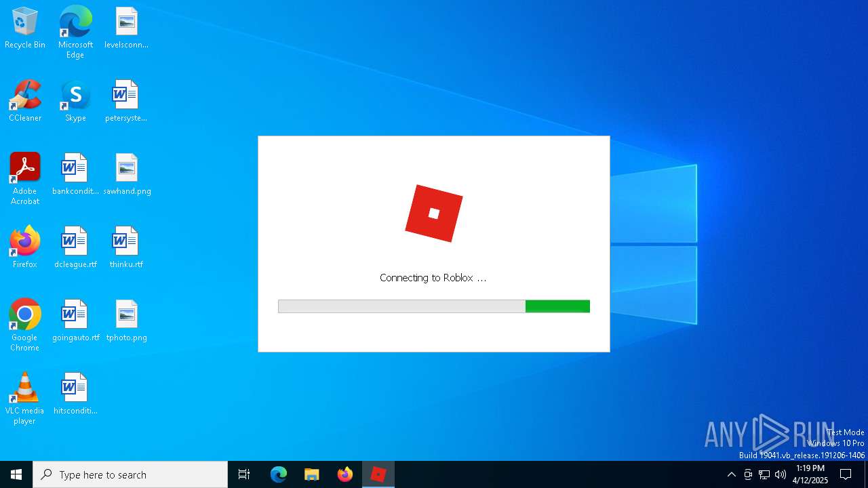Screen dimensions: 868x488
Task: Click the Roblox loading progress bar
Action: [x=434, y=306]
